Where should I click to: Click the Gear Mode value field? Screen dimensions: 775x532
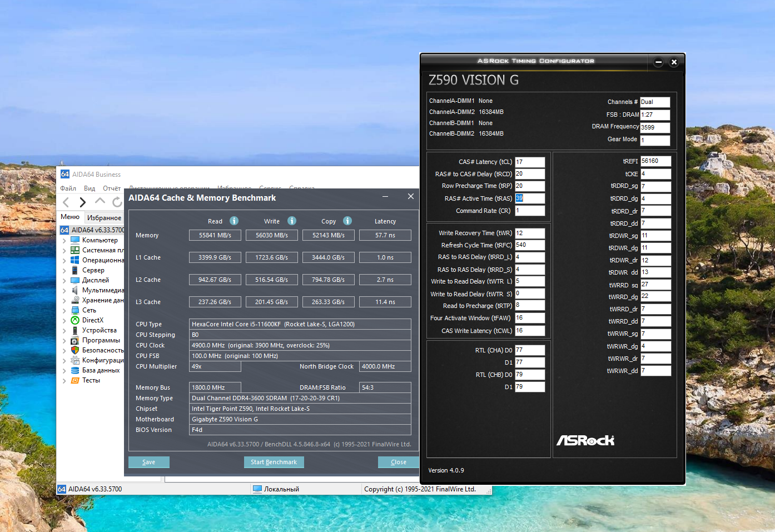(x=655, y=140)
